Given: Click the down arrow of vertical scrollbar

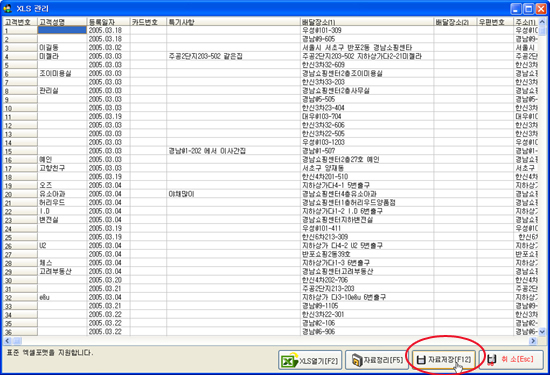Looking at the screenshot, I should tap(542, 332).
